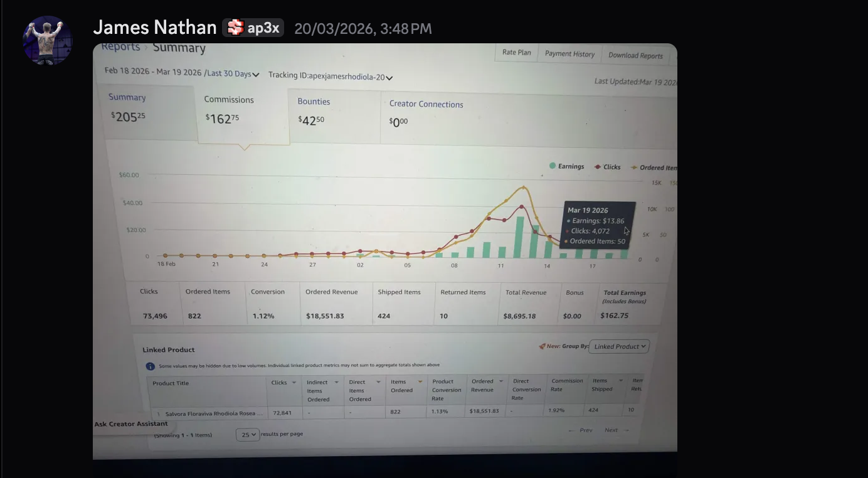Open the Last 30 Days date range dropdown
The height and width of the screenshot is (478, 868).
pyautogui.click(x=233, y=73)
